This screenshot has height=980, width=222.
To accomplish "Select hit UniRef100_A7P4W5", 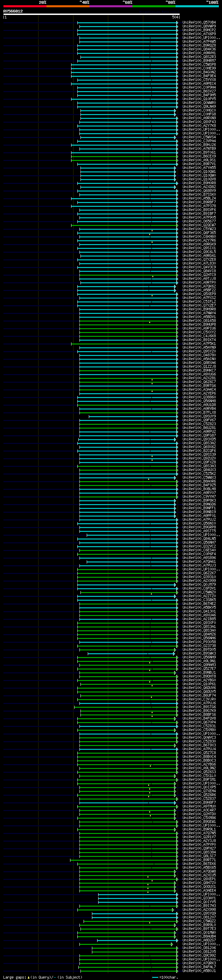I will 199,41.
